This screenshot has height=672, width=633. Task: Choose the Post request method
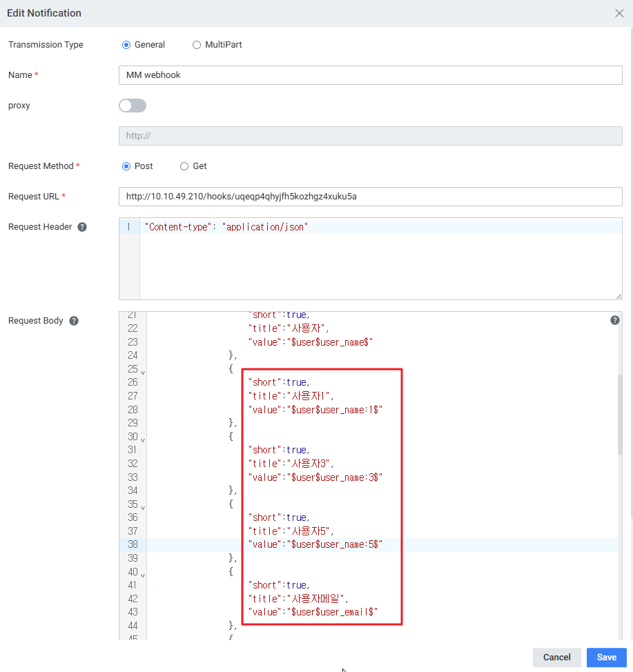point(126,166)
